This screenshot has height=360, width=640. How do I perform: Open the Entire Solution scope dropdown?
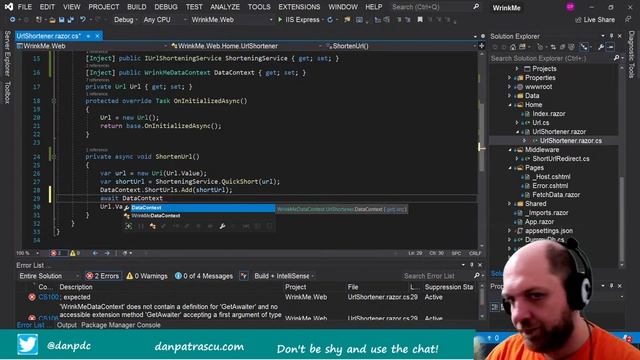coord(48,276)
